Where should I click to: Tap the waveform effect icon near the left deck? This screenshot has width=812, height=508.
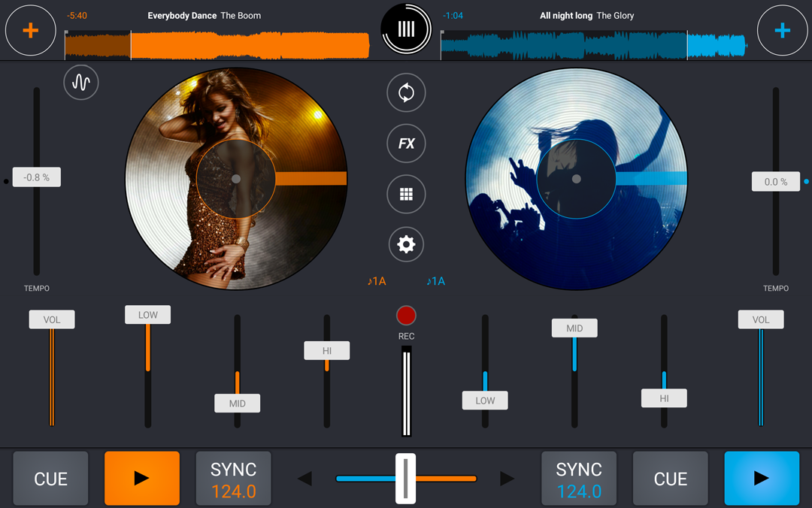[x=80, y=83]
